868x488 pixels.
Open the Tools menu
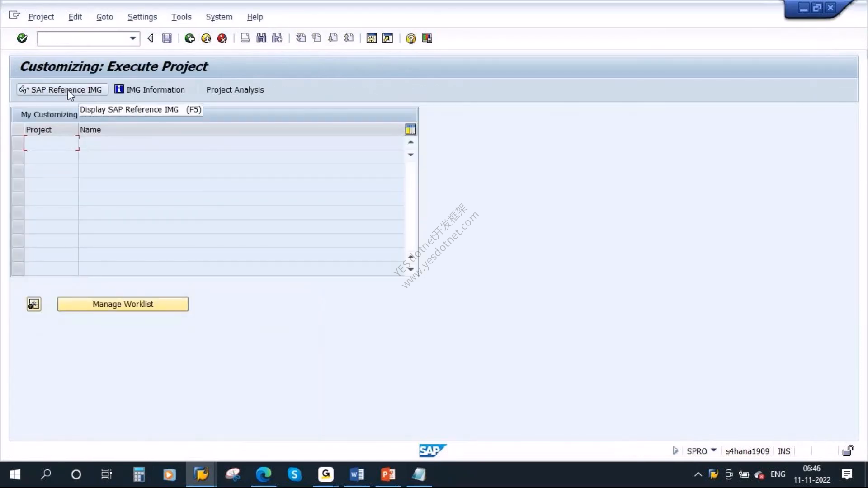(181, 17)
